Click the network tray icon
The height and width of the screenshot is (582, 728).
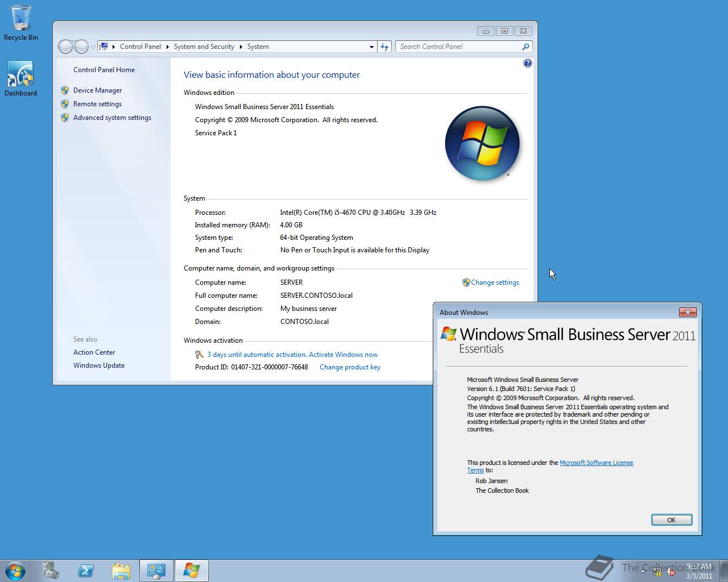click(657, 571)
